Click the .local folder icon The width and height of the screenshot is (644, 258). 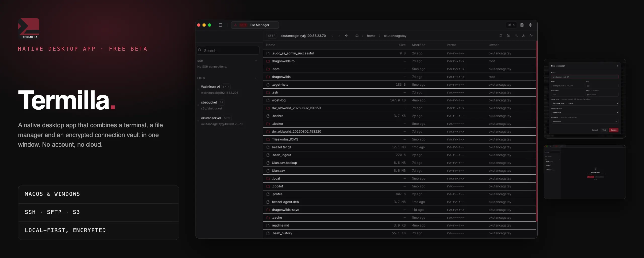[x=268, y=178]
